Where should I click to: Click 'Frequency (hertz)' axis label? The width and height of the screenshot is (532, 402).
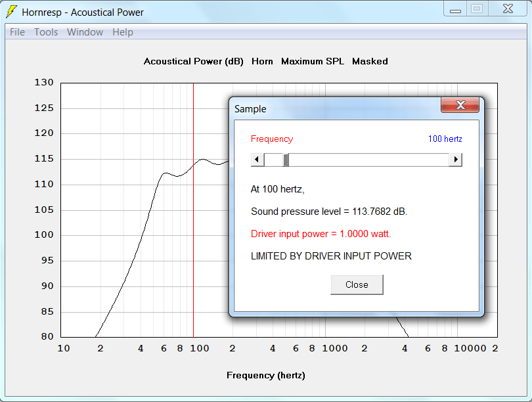coord(266,376)
